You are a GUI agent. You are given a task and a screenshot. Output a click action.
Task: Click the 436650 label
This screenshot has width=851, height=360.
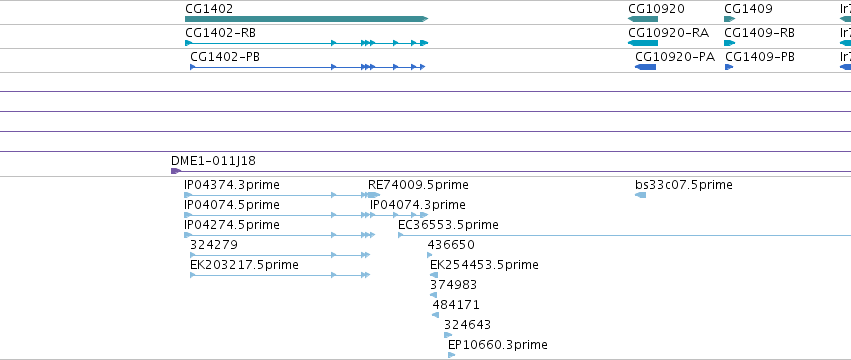tap(451, 245)
